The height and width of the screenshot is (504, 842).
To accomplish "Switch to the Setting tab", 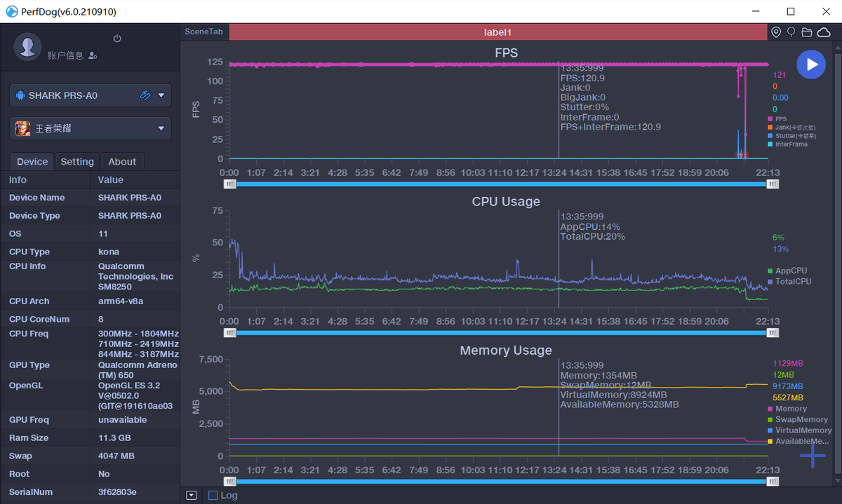I will 77,162.
